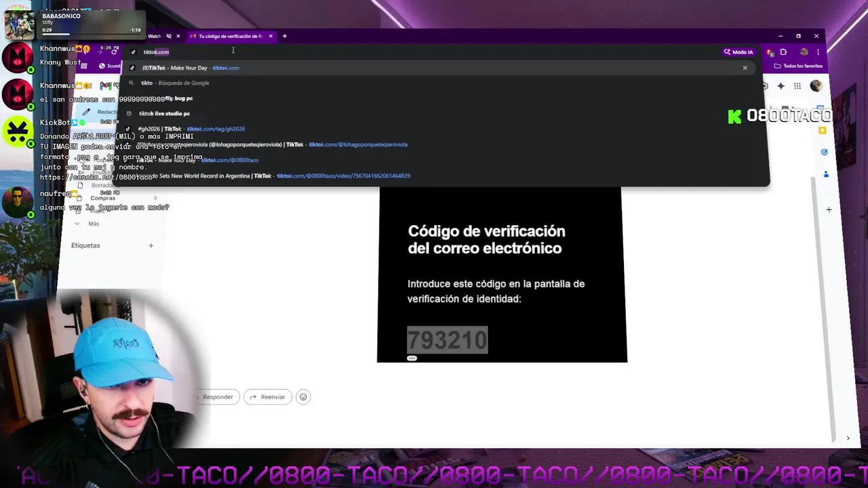Close the Watch browser tab

point(178,36)
